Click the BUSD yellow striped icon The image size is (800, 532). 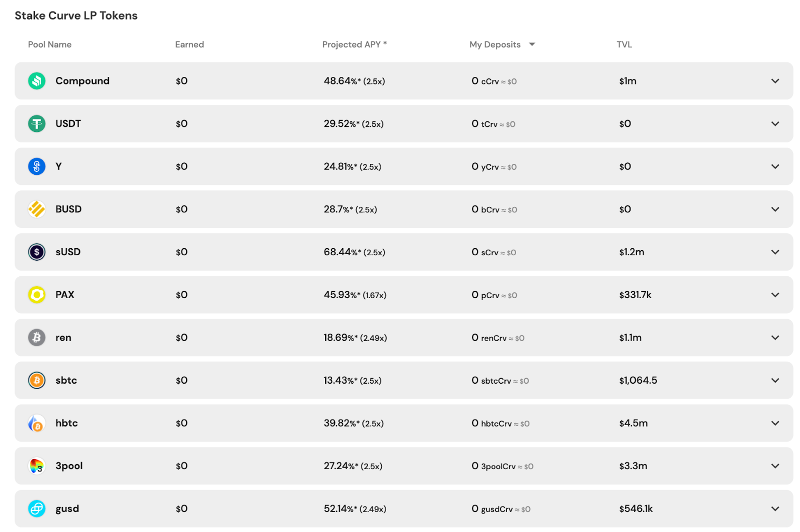pos(36,209)
